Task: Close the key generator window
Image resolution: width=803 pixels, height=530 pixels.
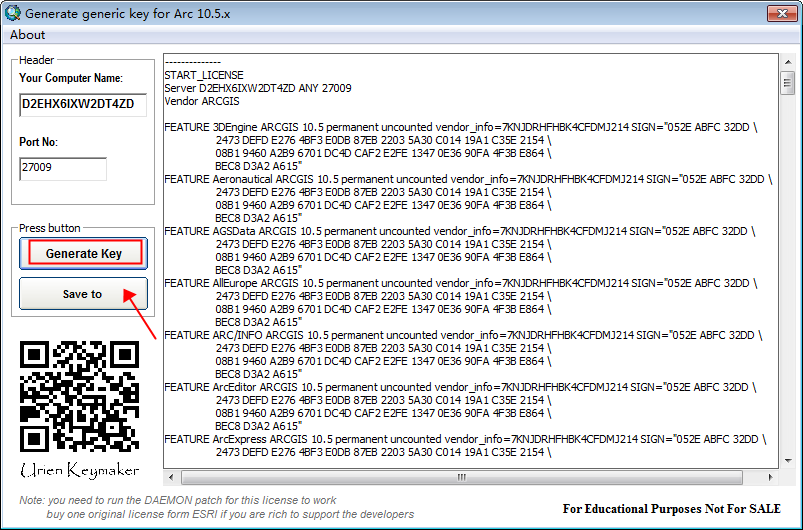Action: pyautogui.click(x=782, y=13)
